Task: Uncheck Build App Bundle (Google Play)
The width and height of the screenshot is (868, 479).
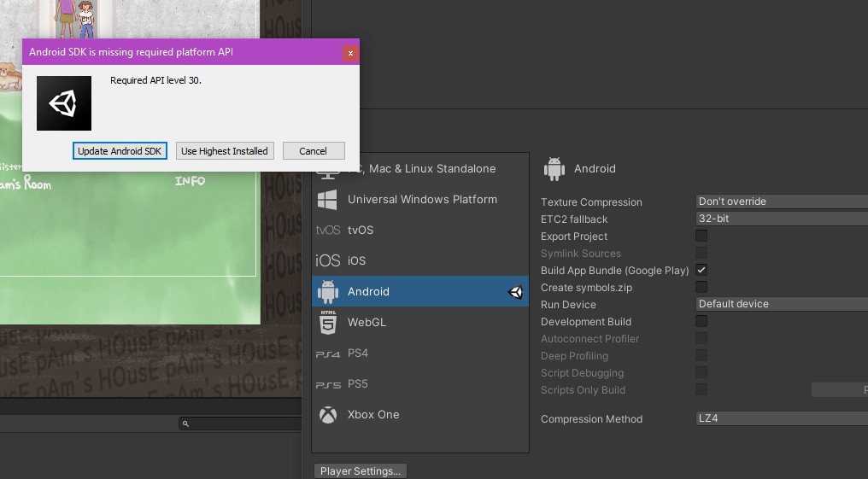Action: 701,270
